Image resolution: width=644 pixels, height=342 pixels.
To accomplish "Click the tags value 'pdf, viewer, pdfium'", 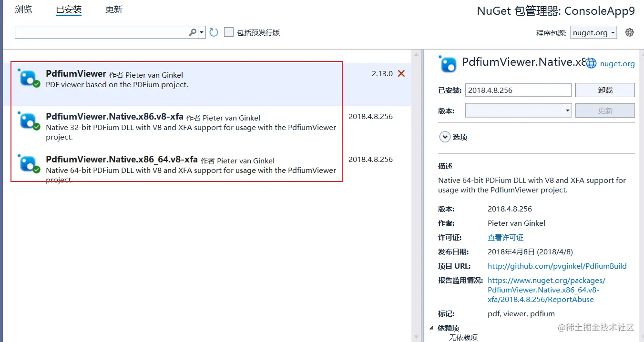I will pyautogui.click(x=521, y=313).
